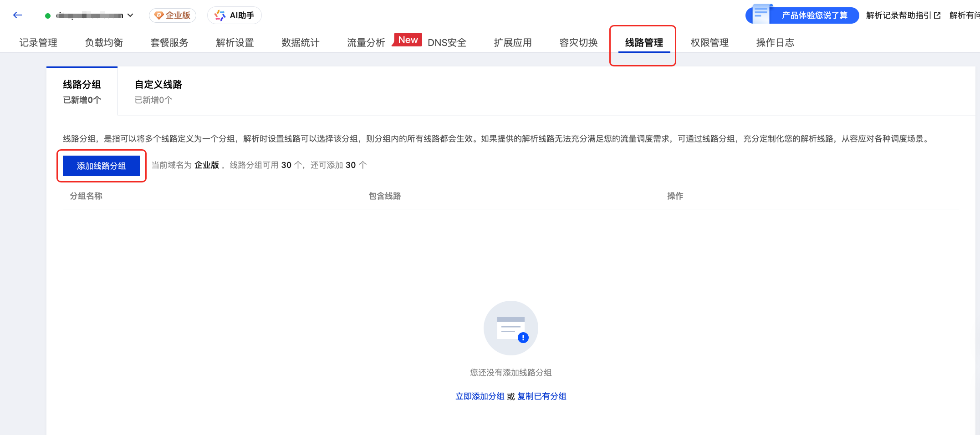The image size is (980, 435).
Task: Click the green domain status dot
Action: click(x=48, y=16)
